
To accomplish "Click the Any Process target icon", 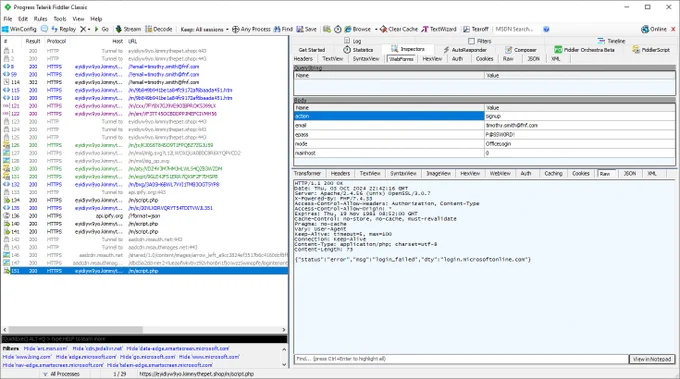I will 235,29.
